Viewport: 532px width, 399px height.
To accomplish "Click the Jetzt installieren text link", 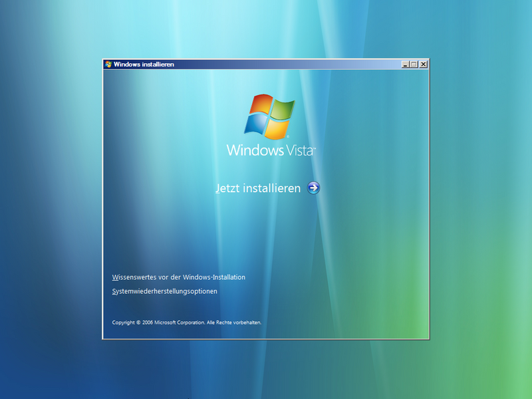I will click(x=258, y=188).
